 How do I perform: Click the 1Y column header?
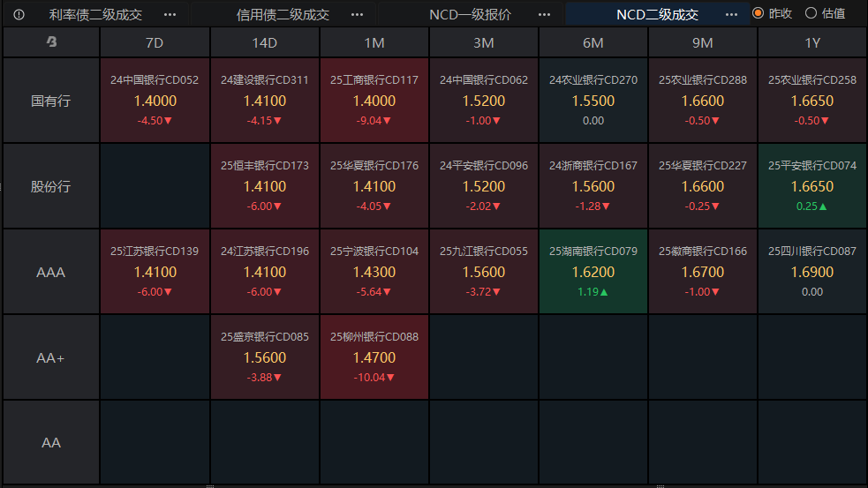(x=812, y=42)
